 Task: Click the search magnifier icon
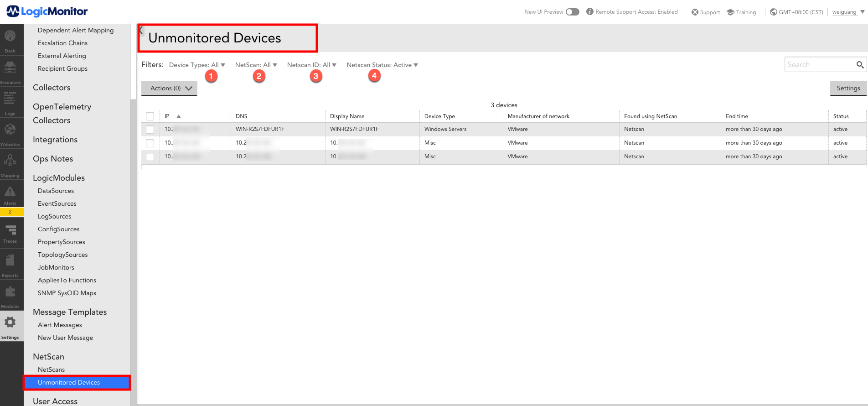click(860, 65)
